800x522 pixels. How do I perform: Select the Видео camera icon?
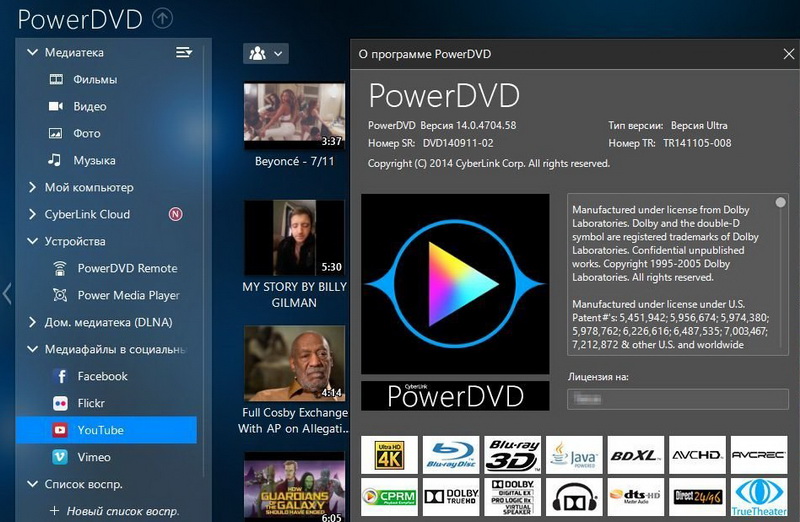pyautogui.click(x=56, y=106)
